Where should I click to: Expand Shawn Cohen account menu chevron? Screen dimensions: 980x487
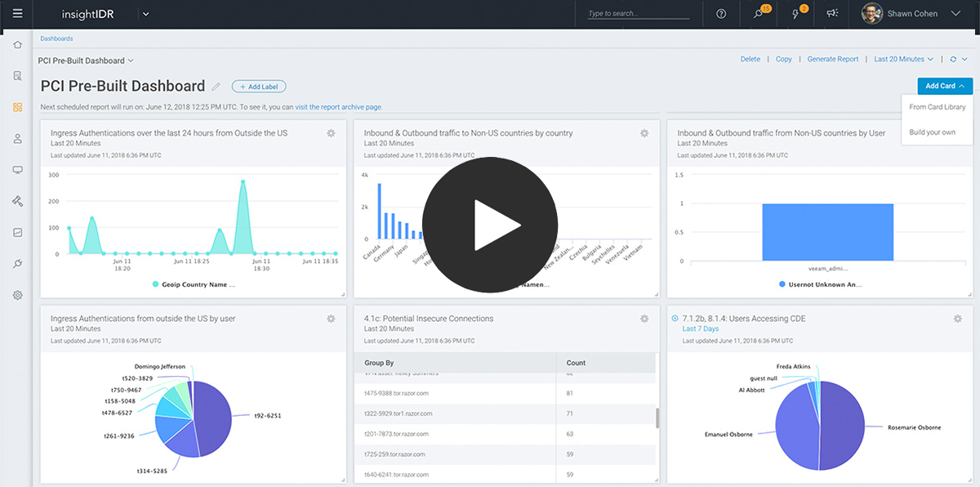click(x=955, y=14)
